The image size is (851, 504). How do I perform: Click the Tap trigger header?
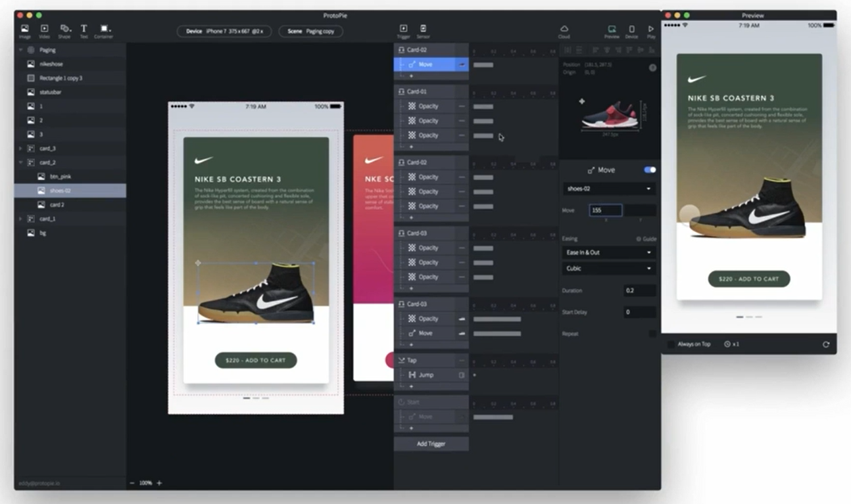tap(431, 360)
